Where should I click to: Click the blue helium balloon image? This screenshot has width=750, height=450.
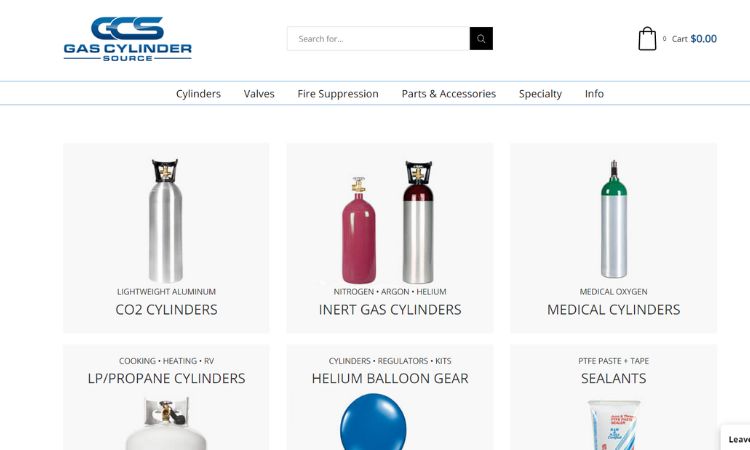click(x=373, y=421)
